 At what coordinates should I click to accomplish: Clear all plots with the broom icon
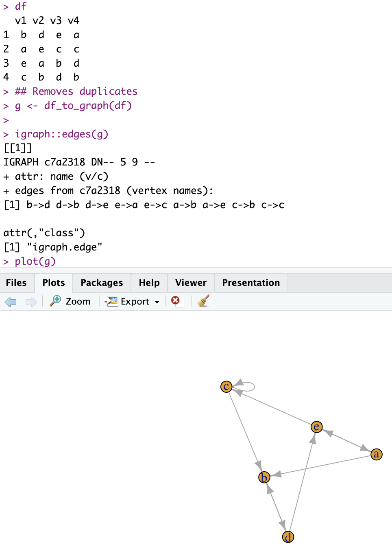(203, 301)
